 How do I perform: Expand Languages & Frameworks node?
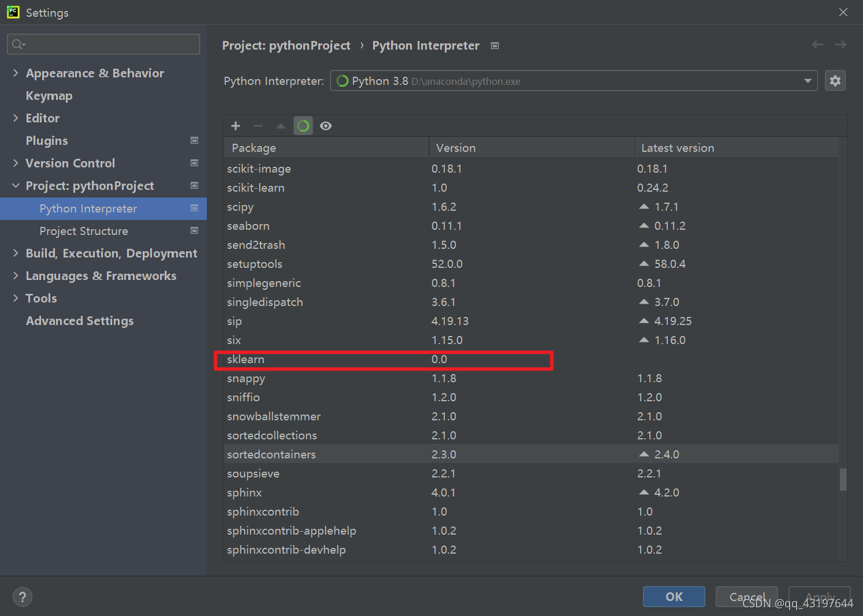coord(16,275)
